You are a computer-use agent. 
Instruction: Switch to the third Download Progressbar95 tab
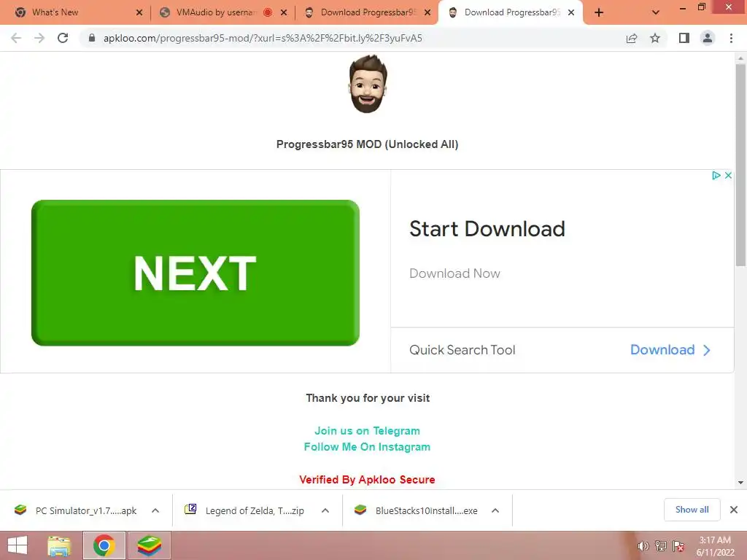pyautogui.click(x=368, y=12)
